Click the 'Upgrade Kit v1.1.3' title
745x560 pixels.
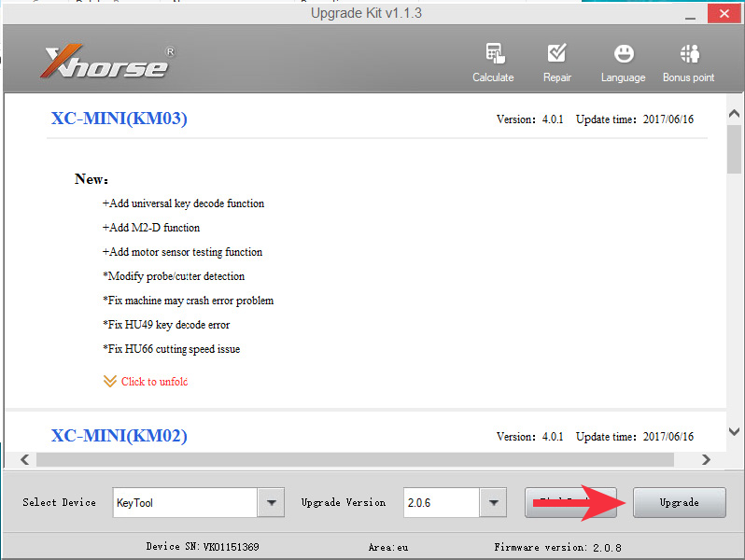coord(366,13)
